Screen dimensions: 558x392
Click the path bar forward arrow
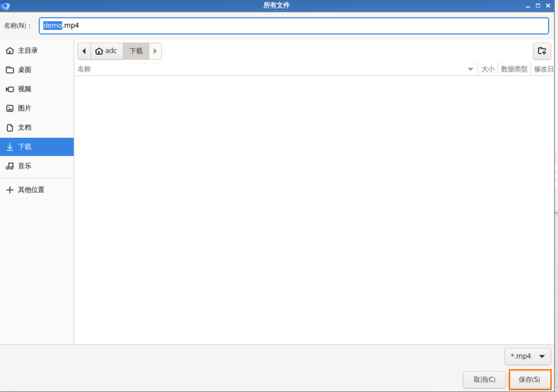tap(155, 51)
